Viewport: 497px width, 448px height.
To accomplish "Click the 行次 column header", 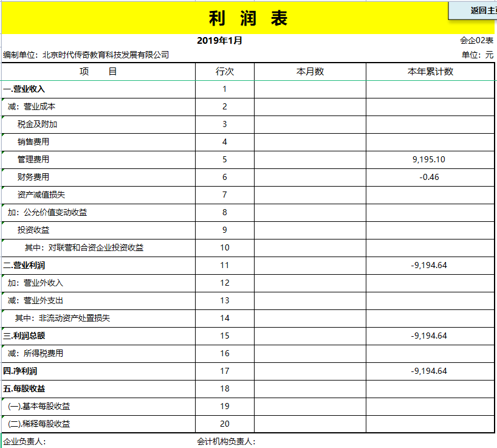I will click(224, 71).
